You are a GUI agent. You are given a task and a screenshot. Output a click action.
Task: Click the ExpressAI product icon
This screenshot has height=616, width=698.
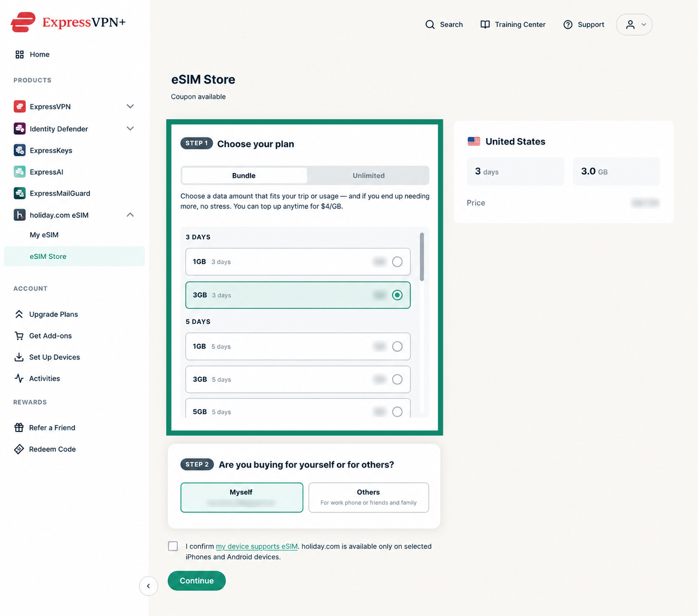click(19, 172)
